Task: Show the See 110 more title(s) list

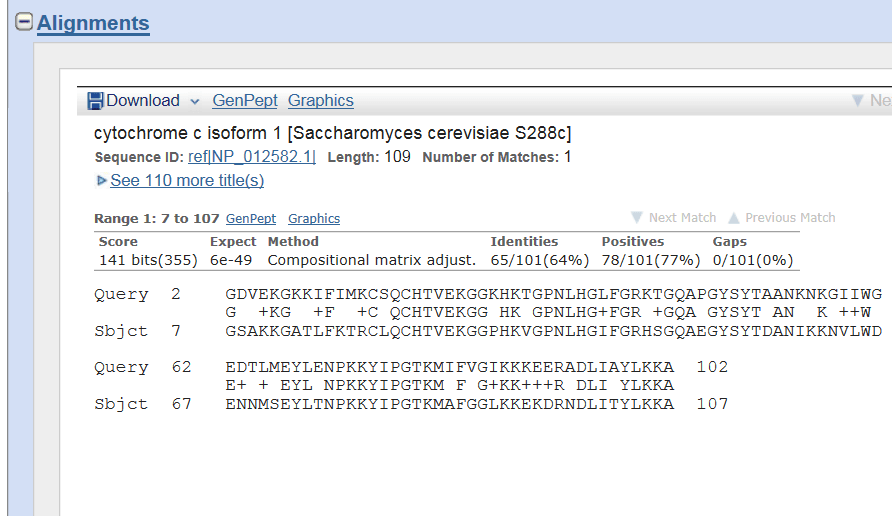Action: pyautogui.click(x=187, y=181)
